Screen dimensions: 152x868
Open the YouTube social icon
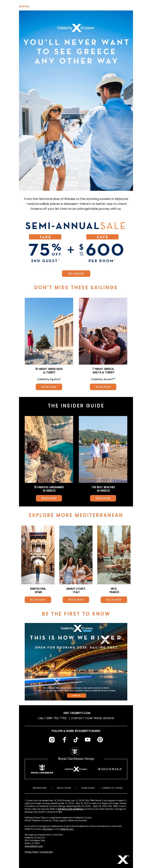tap(88, 740)
